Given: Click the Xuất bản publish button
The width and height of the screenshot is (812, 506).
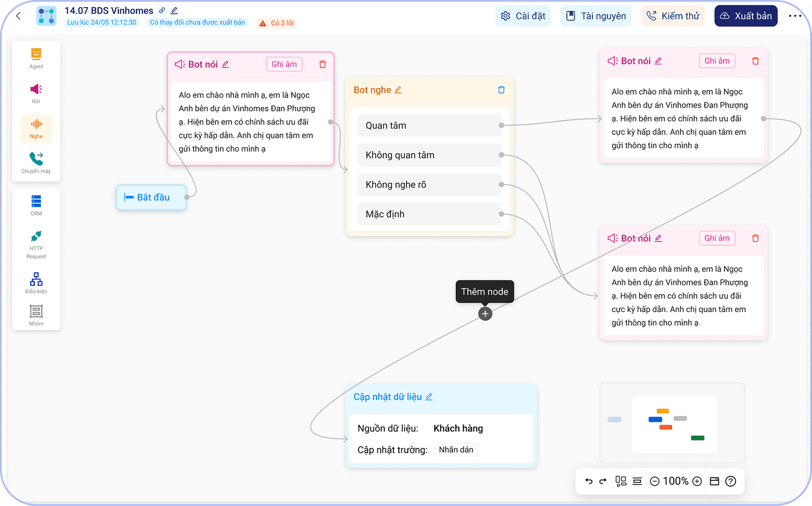Looking at the screenshot, I should (x=745, y=16).
